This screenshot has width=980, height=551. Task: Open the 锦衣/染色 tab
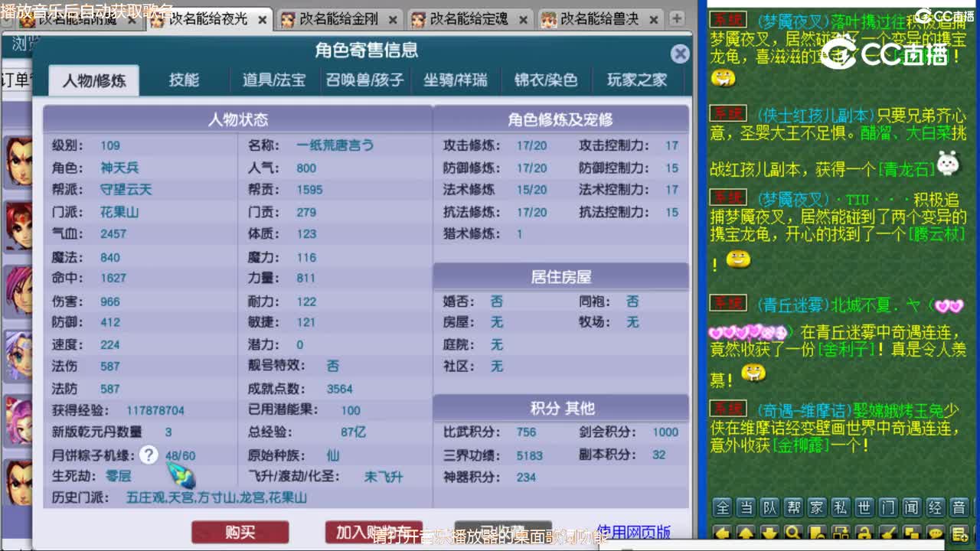[546, 80]
